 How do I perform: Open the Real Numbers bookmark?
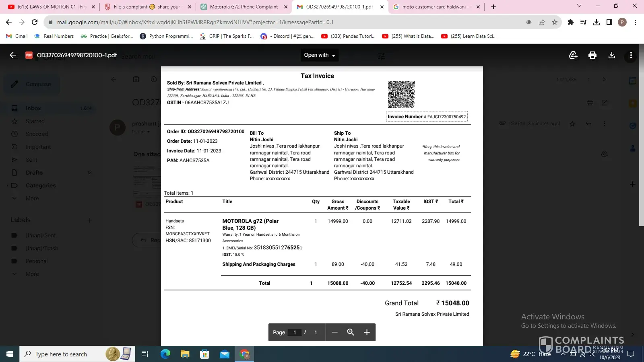pos(54,36)
